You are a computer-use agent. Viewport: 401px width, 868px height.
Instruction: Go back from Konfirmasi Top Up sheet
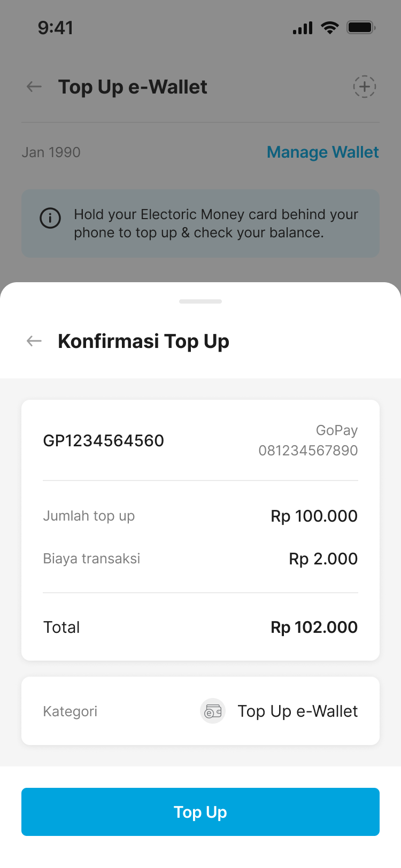[x=34, y=341]
